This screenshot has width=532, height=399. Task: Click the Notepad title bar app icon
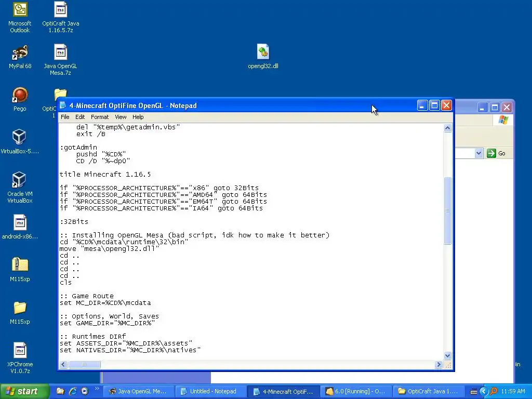(63, 105)
